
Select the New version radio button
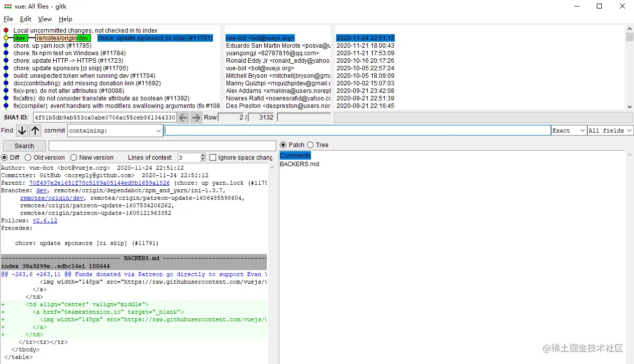[74, 158]
